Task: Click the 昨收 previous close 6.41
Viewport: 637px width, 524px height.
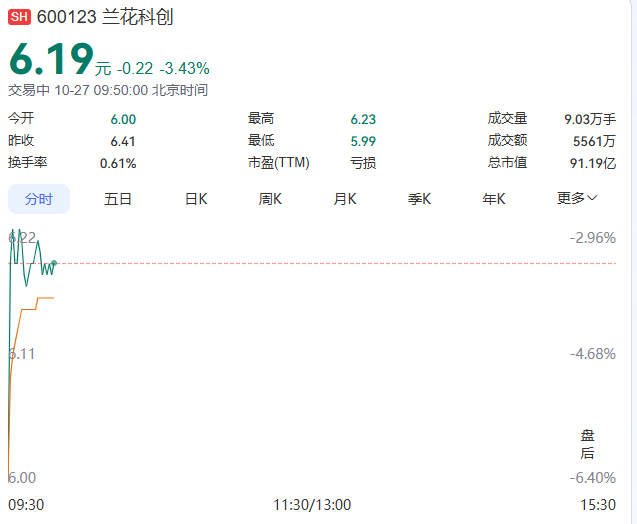Action: (x=123, y=141)
